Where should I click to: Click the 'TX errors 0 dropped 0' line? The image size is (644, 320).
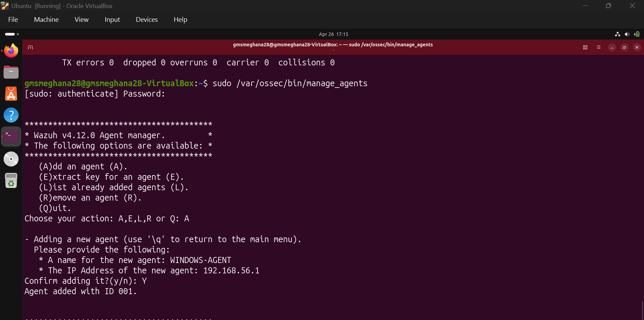[x=198, y=62]
